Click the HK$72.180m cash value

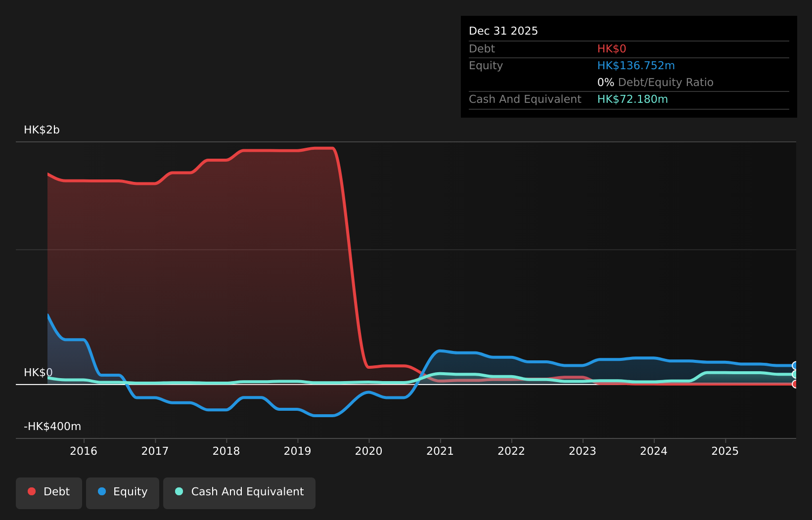[x=632, y=99]
